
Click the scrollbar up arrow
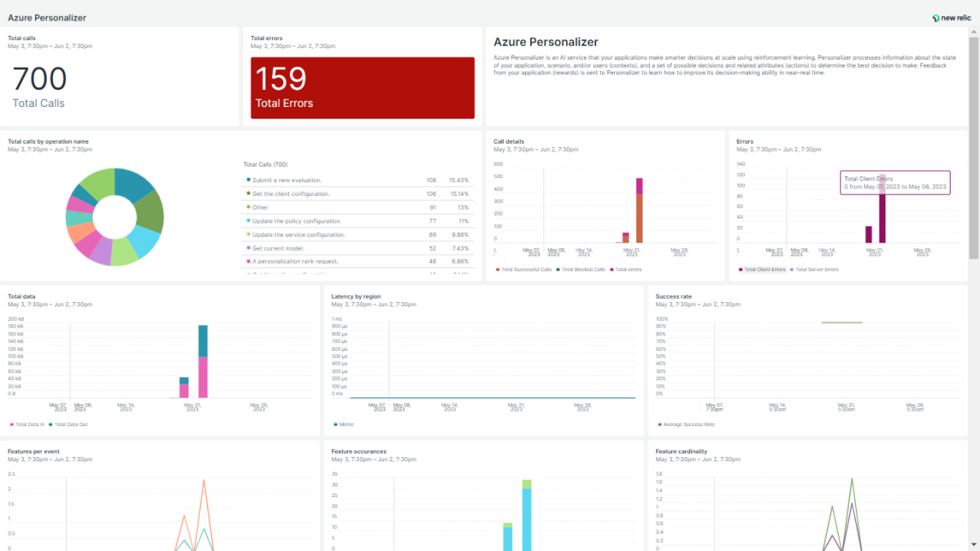coord(973,32)
